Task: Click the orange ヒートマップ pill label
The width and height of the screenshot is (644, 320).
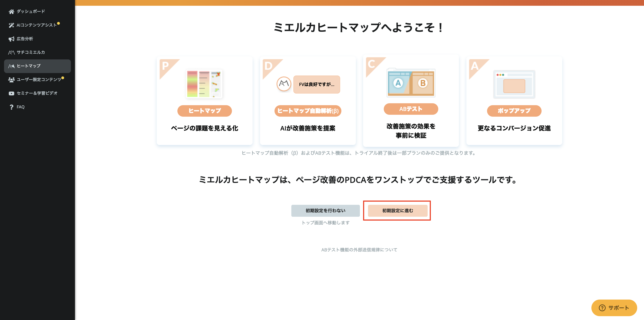Action: tap(204, 111)
